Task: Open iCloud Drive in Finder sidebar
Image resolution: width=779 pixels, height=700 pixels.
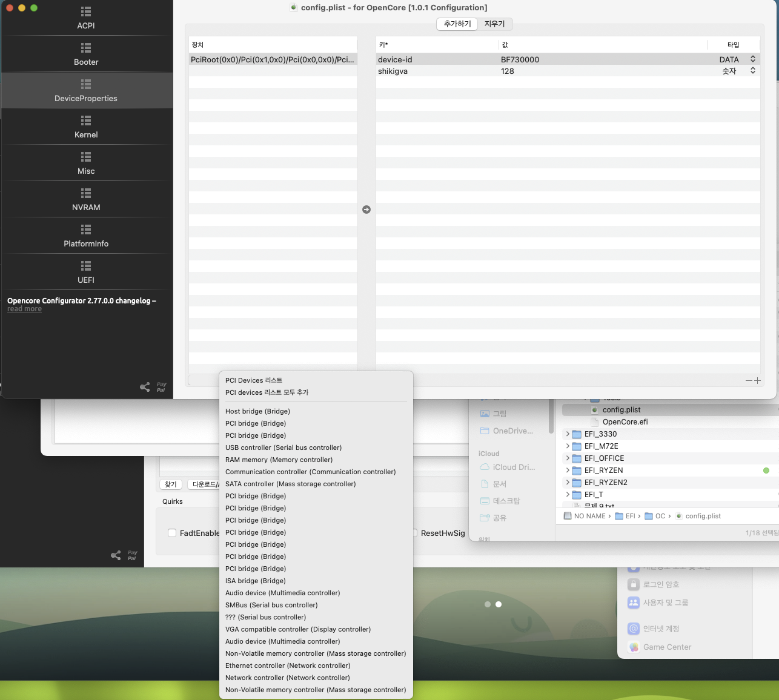Action: click(508, 467)
